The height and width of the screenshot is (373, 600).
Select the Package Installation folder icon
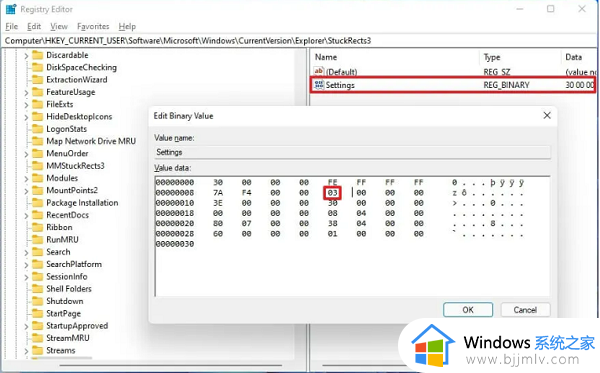click(38, 203)
